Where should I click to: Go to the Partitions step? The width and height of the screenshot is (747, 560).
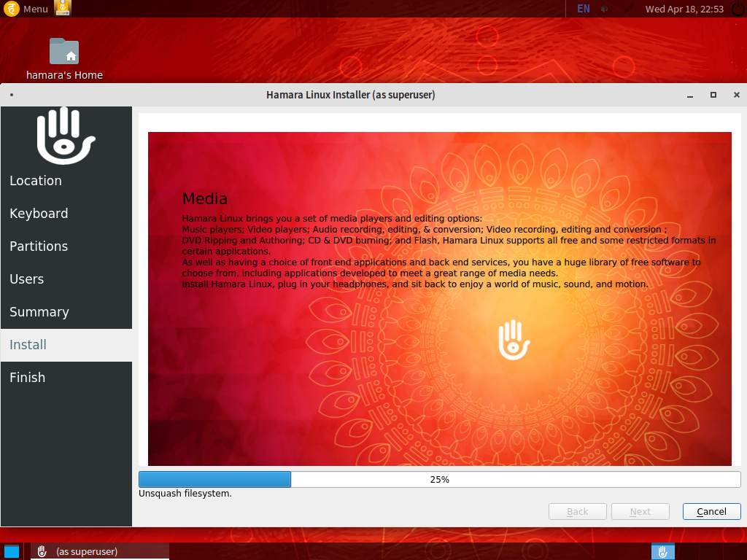coord(39,246)
